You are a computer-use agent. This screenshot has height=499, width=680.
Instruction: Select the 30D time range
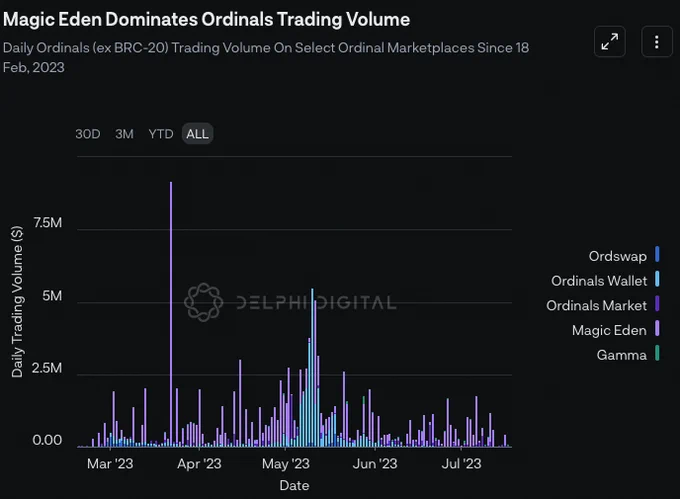click(88, 134)
